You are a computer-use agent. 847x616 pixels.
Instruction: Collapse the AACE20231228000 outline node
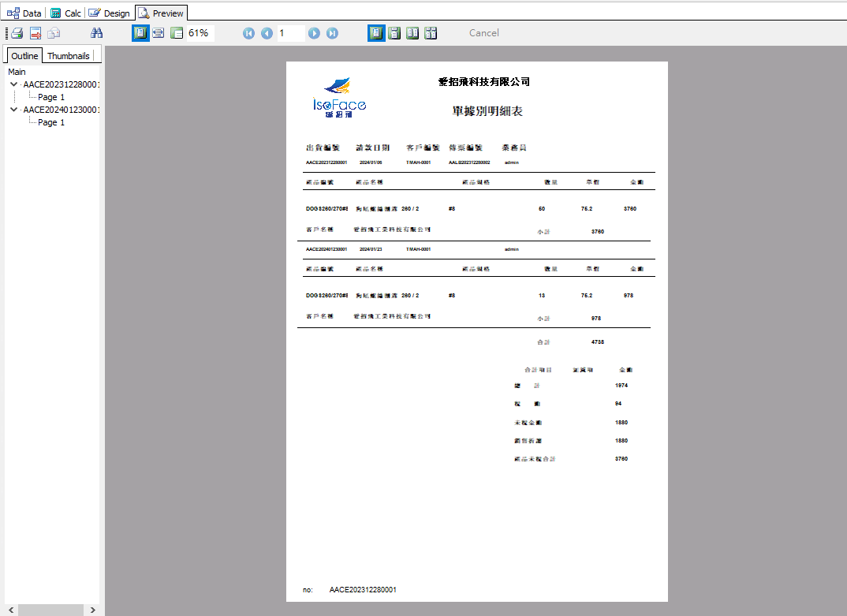click(14, 84)
